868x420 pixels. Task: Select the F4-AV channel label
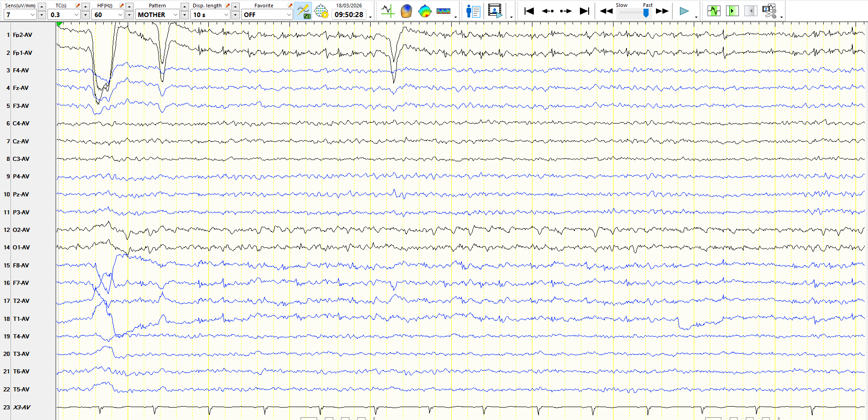(21, 71)
